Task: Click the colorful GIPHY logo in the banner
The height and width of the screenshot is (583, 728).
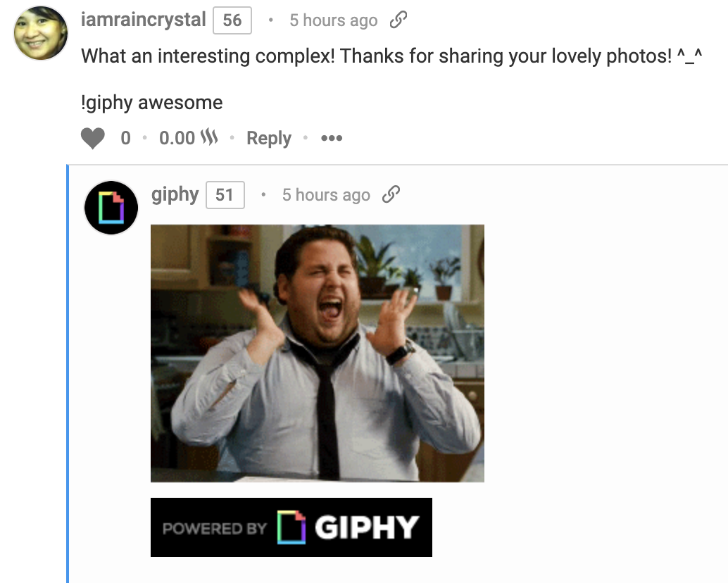Action: pos(291,527)
